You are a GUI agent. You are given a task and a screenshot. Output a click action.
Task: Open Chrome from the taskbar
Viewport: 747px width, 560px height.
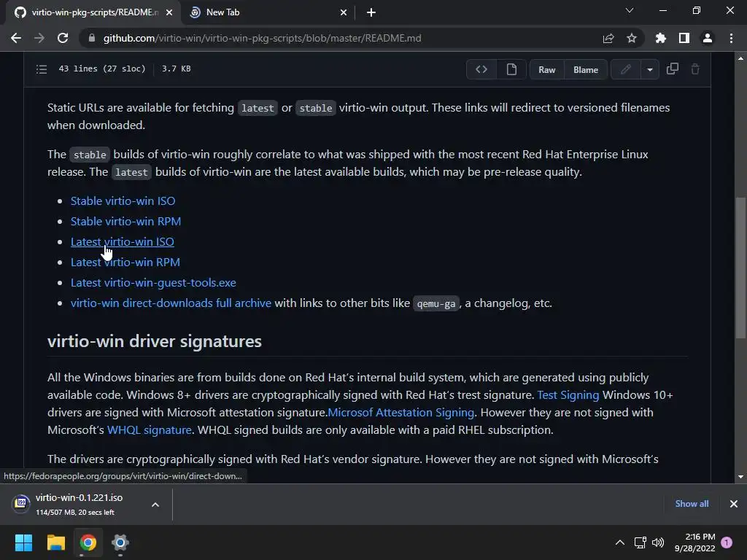88,542
